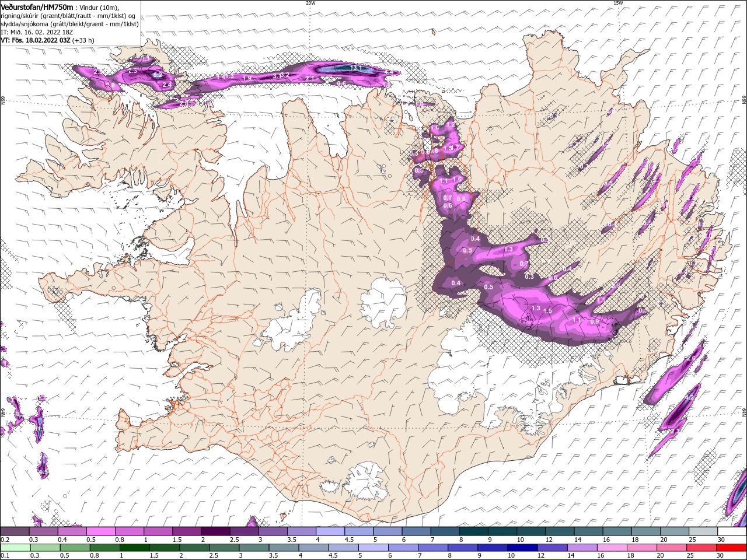The width and height of the screenshot is (747, 560).
Task: Click the Veðurstofan/HM750m title text
Action: click(37, 6)
